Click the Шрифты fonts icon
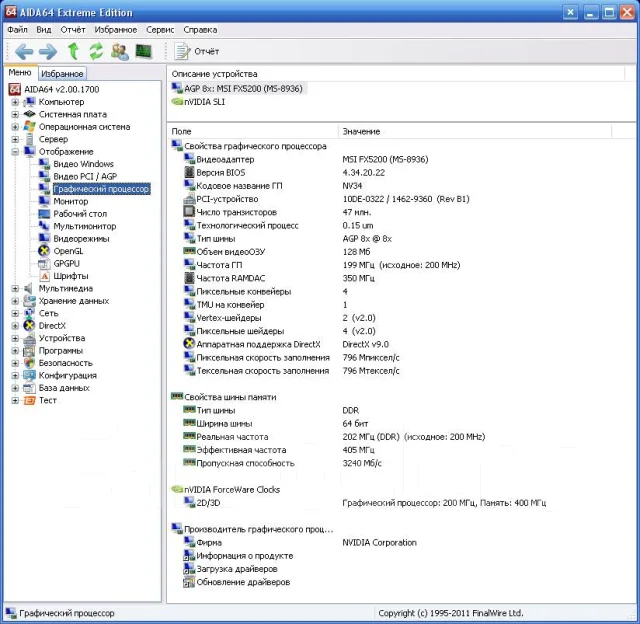 click(44, 276)
